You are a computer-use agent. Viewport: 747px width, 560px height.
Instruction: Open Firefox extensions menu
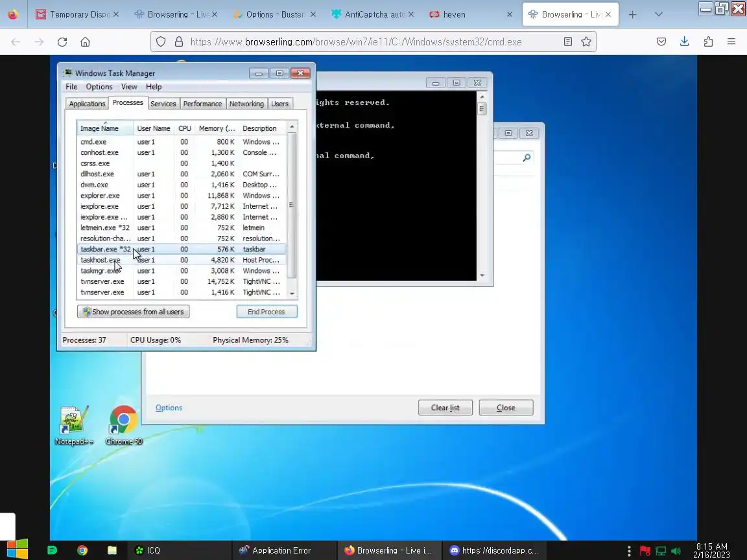pyautogui.click(x=708, y=42)
